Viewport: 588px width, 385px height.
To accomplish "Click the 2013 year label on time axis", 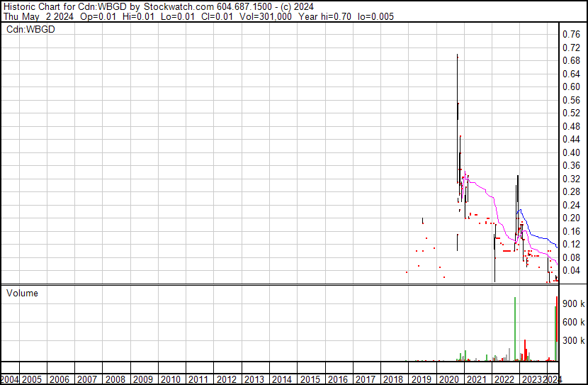I will click(x=254, y=380).
